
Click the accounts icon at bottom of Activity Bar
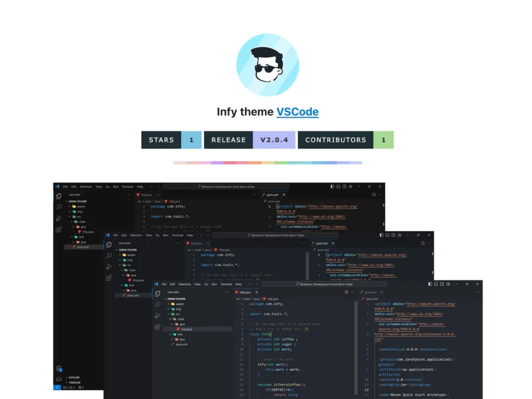click(58, 369)
